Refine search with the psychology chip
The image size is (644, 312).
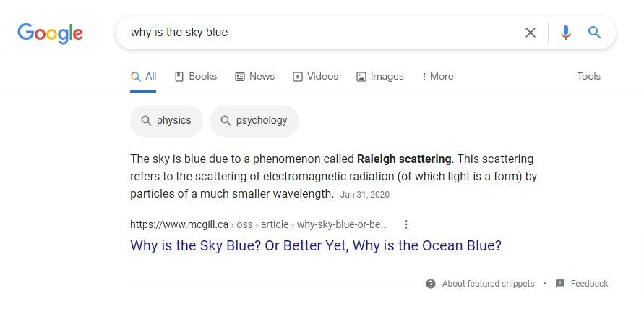point(254,121)
